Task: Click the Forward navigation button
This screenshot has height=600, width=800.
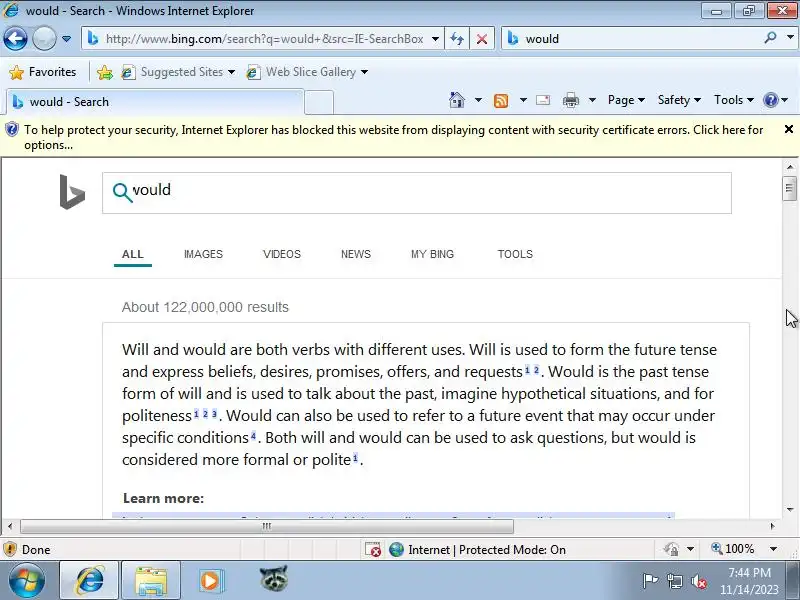Action: pyautogui.click(x=44, y=39)
